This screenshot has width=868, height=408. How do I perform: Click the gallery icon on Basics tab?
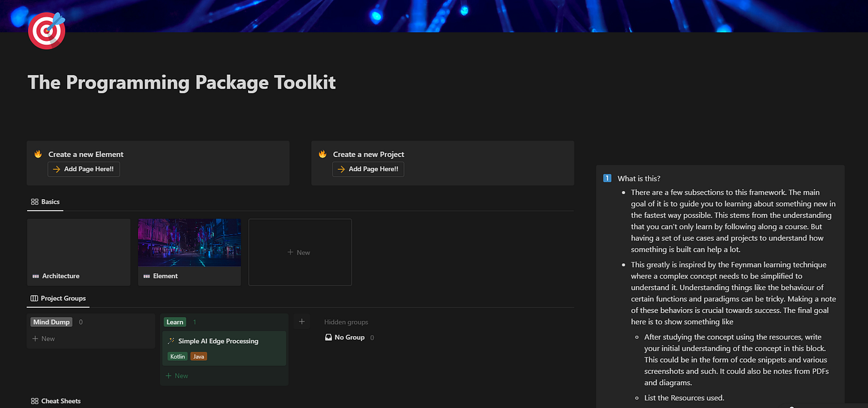pos(35,202)
